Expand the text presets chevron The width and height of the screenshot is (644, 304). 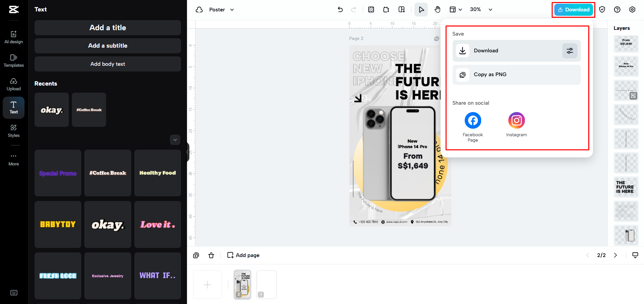click(x=175, y=140)
